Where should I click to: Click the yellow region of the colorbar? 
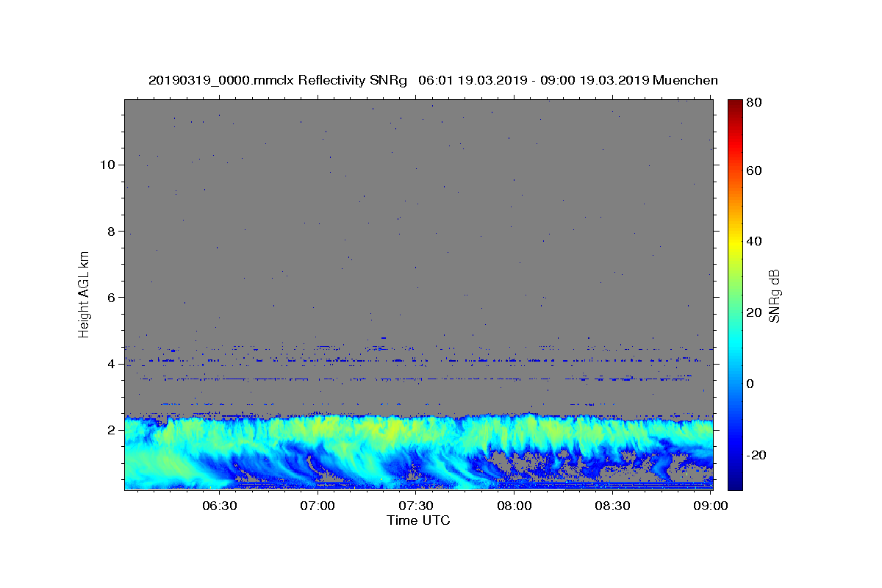735,241
